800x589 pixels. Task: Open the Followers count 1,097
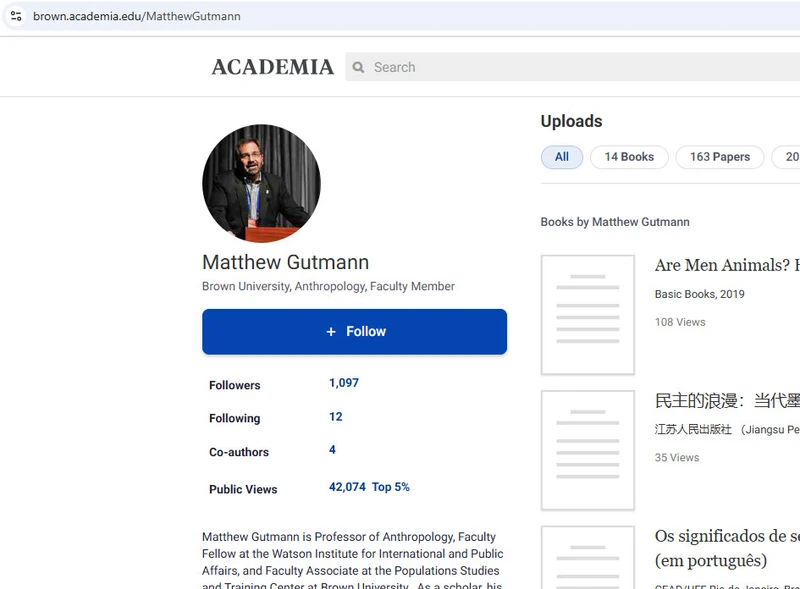tap(344, 383)
